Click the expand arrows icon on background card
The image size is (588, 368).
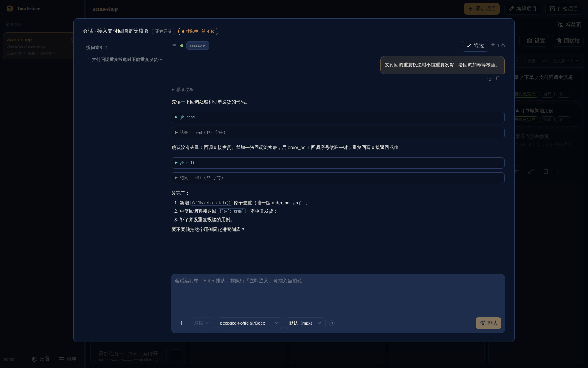coord(531,171)
